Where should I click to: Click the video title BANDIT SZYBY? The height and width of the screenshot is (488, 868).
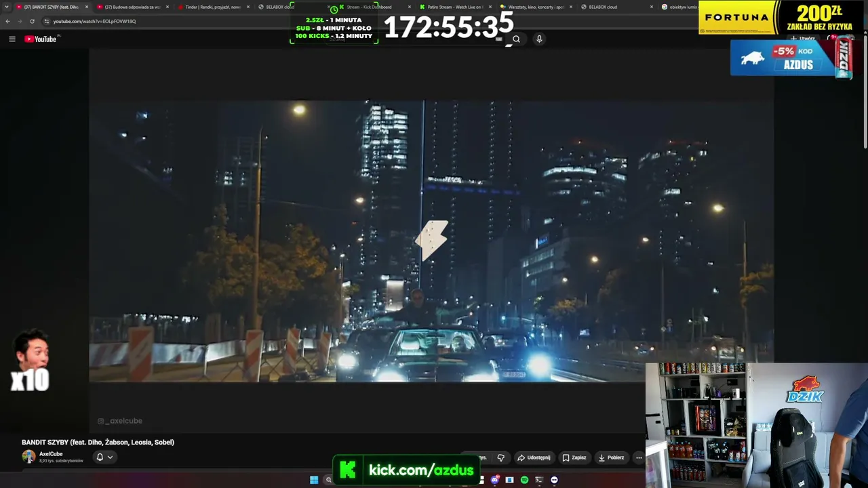[98, 442]
